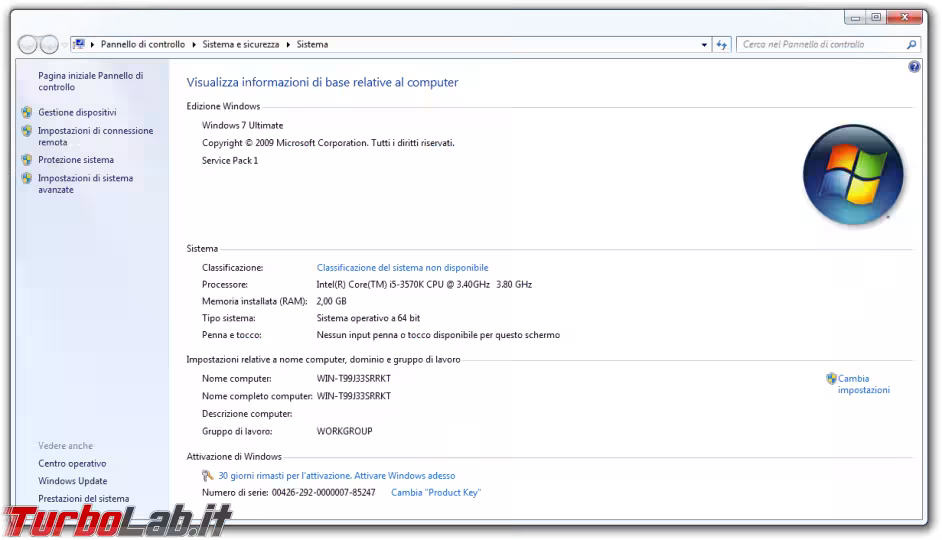This screenshot has width=942, height=540.
Task: Open the recent pages arrow beside the navigation buttons
Action: tap(65, 45)
